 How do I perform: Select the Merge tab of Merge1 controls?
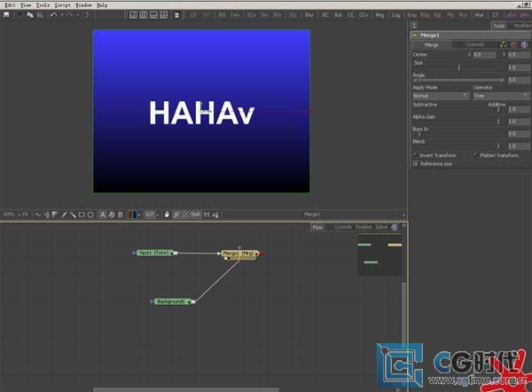tap(431, 45)
